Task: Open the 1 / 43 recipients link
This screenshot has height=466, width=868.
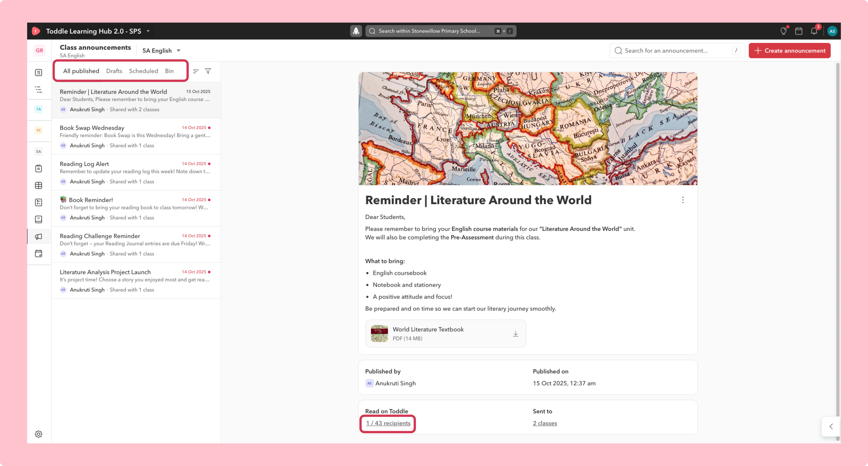Action: click(388, 423)
